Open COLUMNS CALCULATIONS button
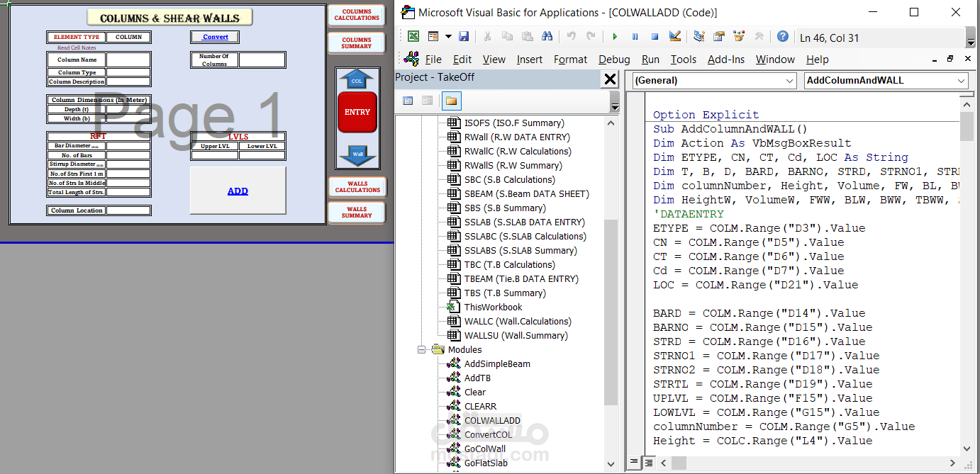Screen dimensions: 980x474 (x=357, y=15)
